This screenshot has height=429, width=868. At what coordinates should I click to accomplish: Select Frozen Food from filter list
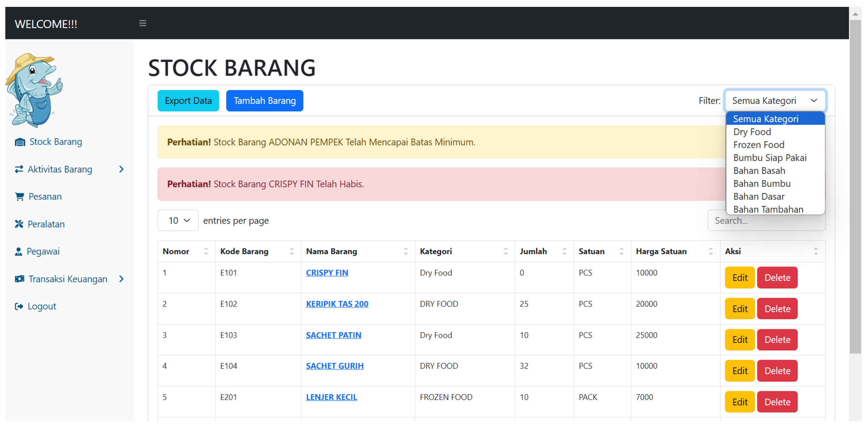tap(758, 145)
